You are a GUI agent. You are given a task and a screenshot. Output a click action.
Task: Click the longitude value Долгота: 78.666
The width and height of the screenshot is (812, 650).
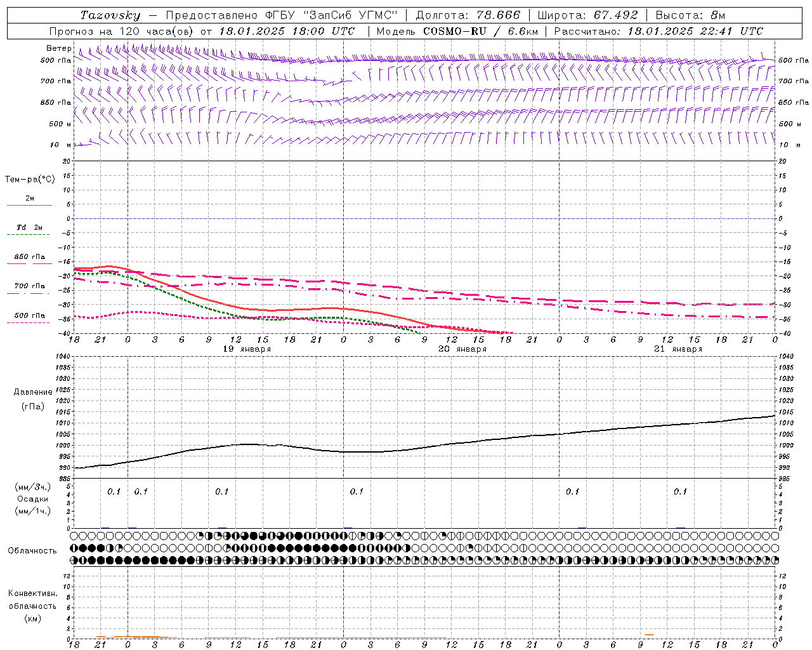coord(468,15)
